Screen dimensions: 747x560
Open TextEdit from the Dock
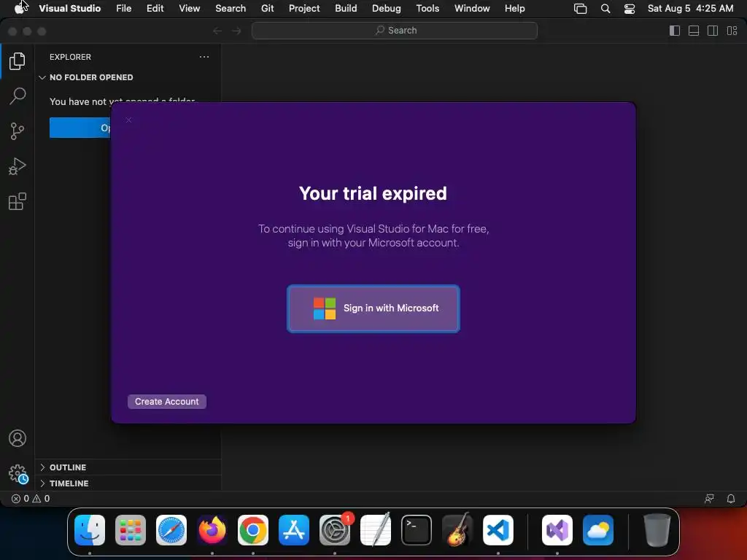point(376,530)
